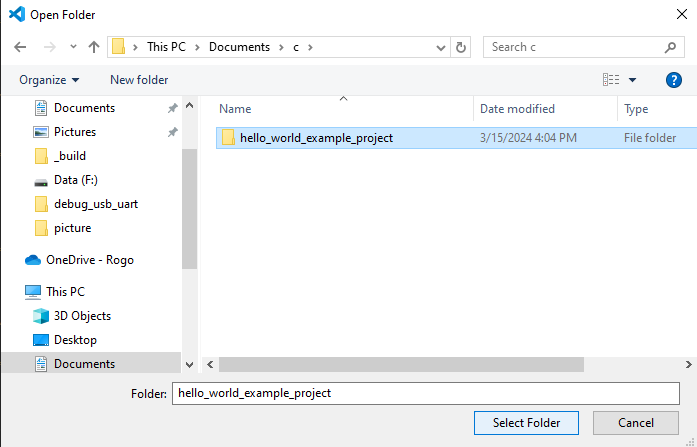Open the recent locations dropdown arrow
The width and height of the screenshot is (697, 447).
[x=73, y=47]
